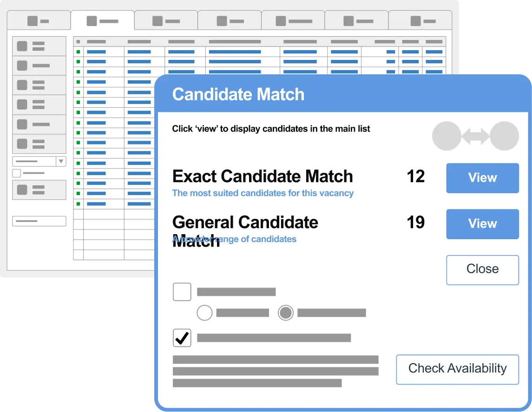Select the unselected left radio button
Viewport: 532px width, 412px height.
click(204, 313)
